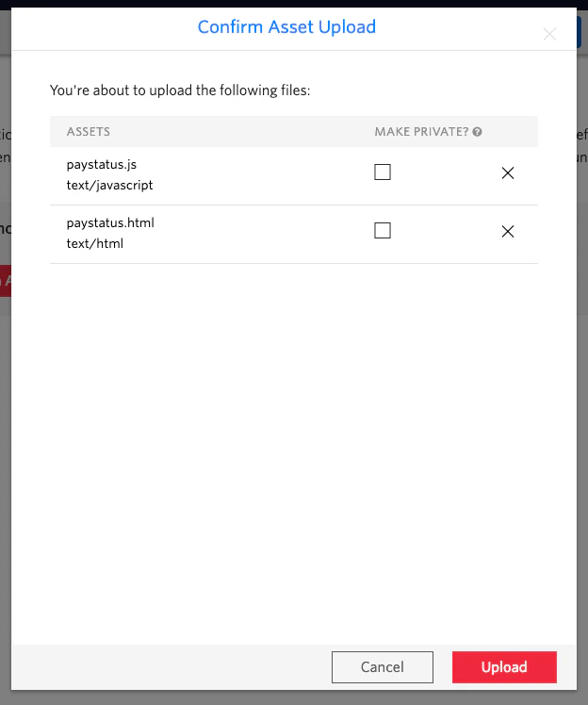This screenshot has height=705, width=588.
Task: Check Make Private for paystatus.html
Action: (x=383, y=231)
